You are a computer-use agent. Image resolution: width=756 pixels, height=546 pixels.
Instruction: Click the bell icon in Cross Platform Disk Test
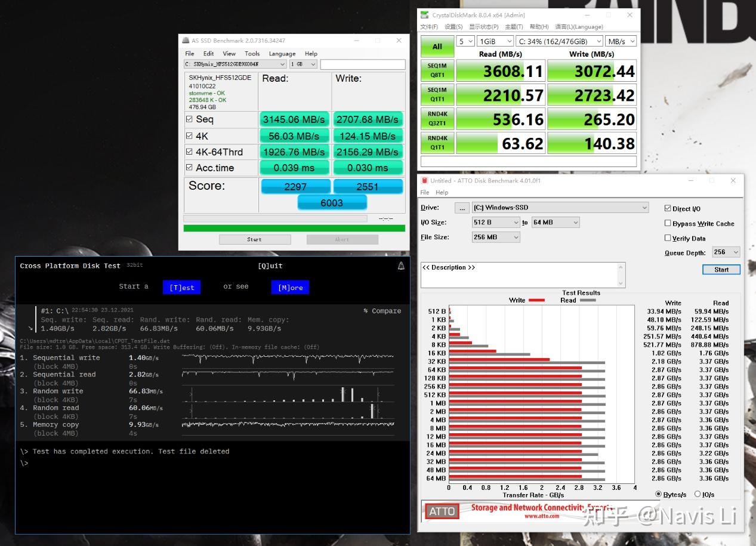(x=401, y=266)
